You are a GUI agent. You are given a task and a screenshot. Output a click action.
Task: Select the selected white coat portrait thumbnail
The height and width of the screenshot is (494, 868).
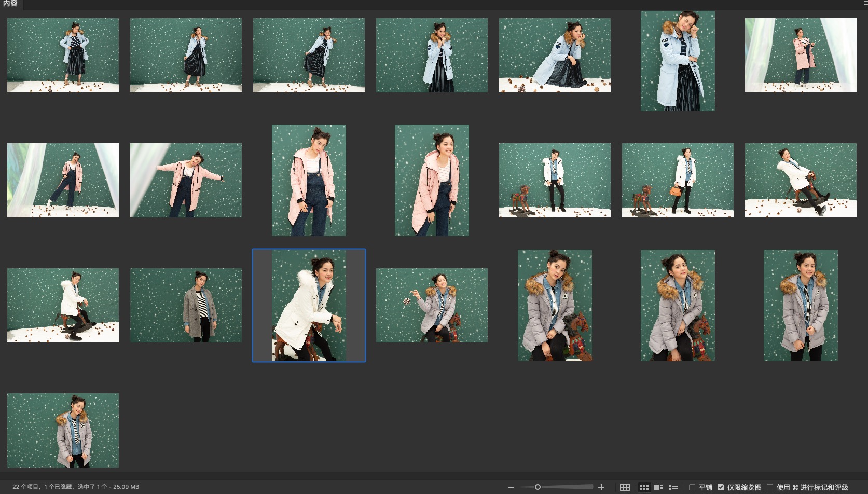(x=309, y=306)
